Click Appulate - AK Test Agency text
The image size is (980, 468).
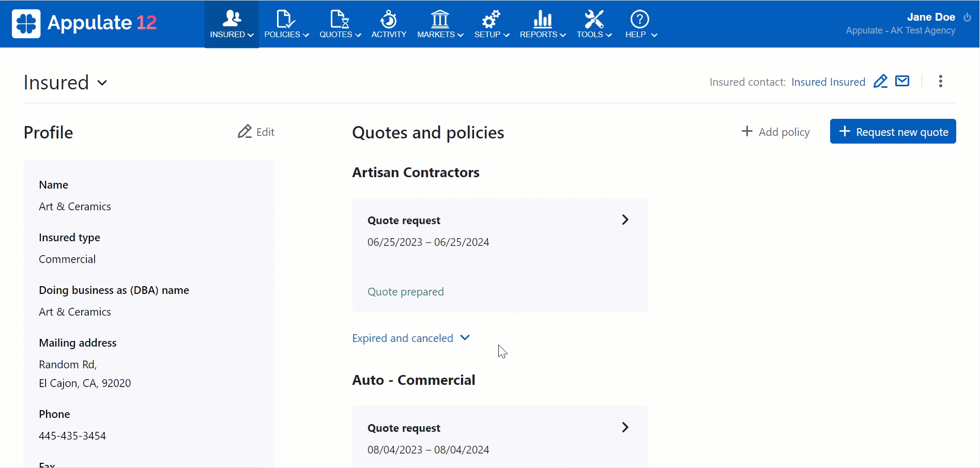[900, 30]
